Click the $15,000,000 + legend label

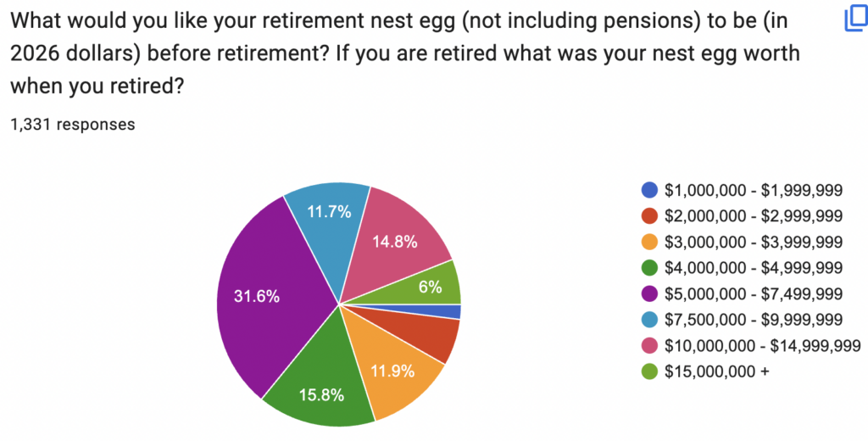(x=717, y=371)
